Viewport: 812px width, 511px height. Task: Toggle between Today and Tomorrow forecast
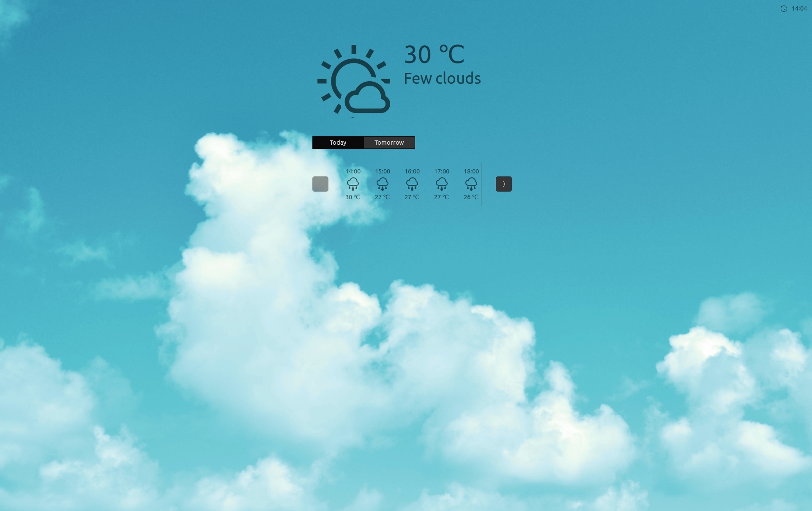pyautogui.click(x=389, y=142)
